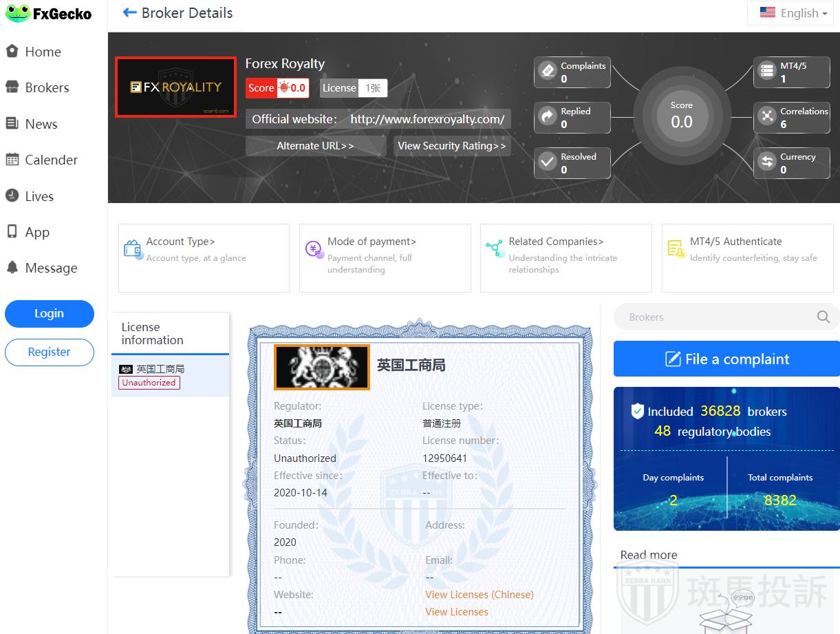
Task: Click the Currency exchange icon
Action: (x=766, y=162)
